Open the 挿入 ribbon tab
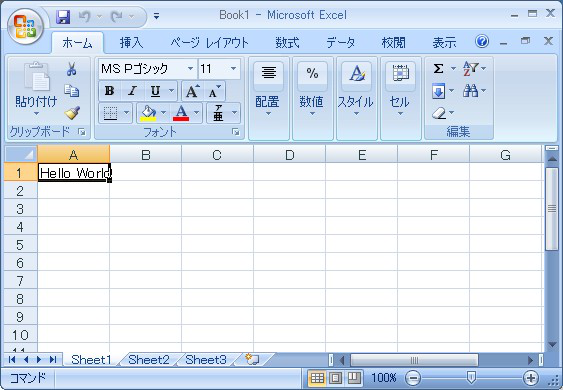 tap(131, 43)
